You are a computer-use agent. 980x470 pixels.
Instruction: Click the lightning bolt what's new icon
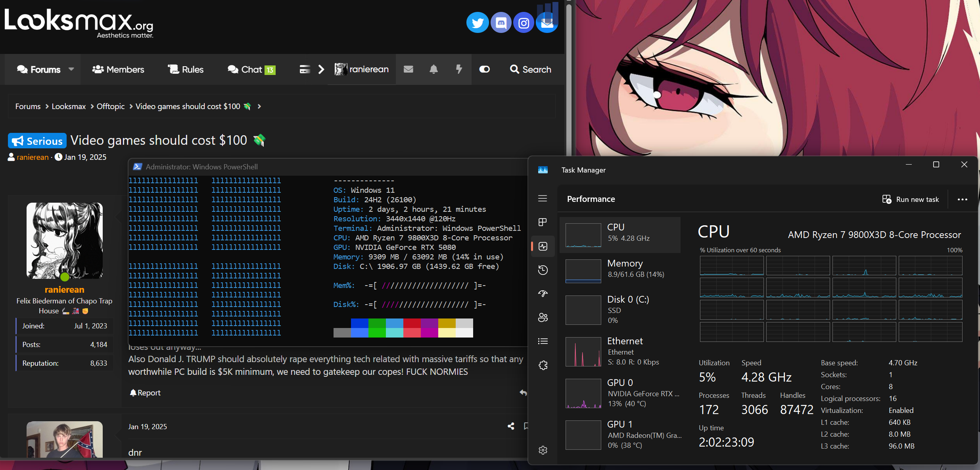[459, 69]
